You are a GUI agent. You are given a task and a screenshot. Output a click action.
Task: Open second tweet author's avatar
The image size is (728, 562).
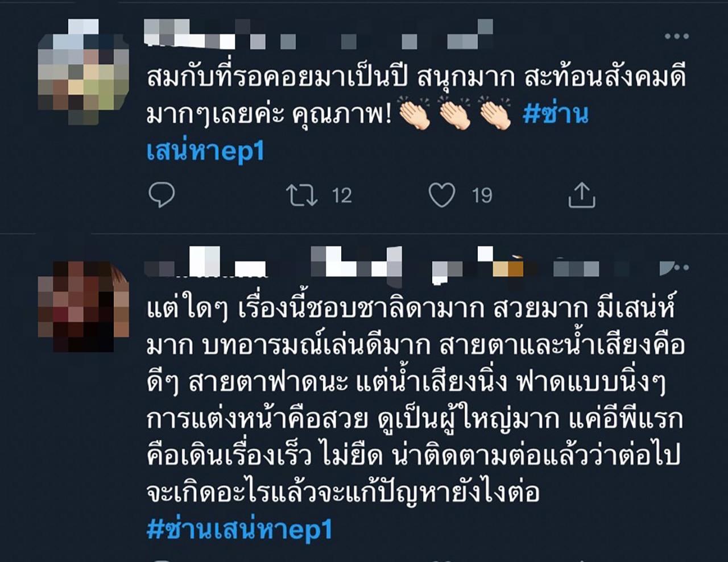pyautogui.click(x=84, y=306)
